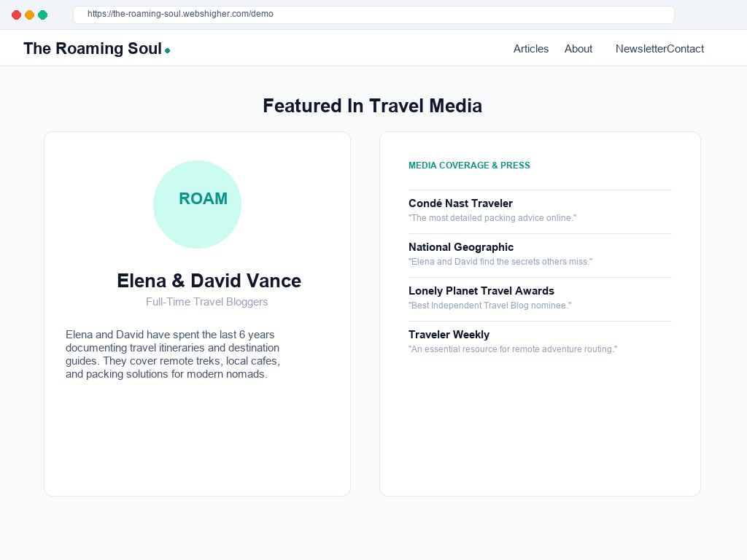Click quote about remote adventure routing

click(x=513, y=349)
